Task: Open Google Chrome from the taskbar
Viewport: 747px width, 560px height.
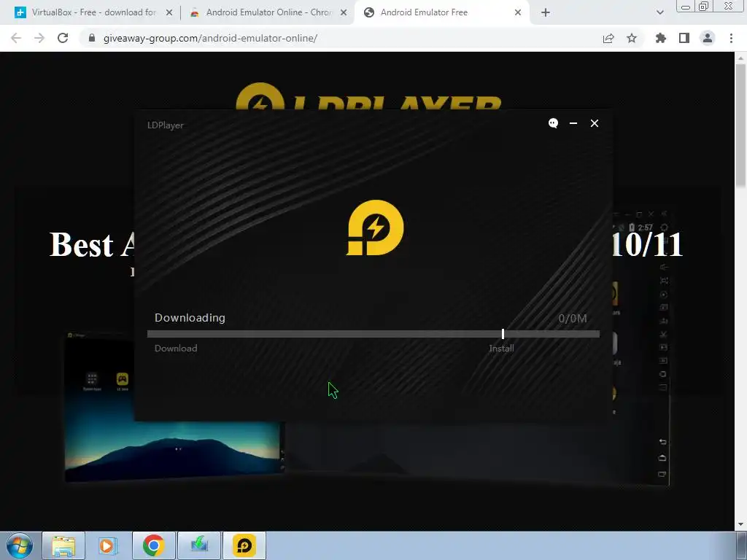Action: (153, 545)
